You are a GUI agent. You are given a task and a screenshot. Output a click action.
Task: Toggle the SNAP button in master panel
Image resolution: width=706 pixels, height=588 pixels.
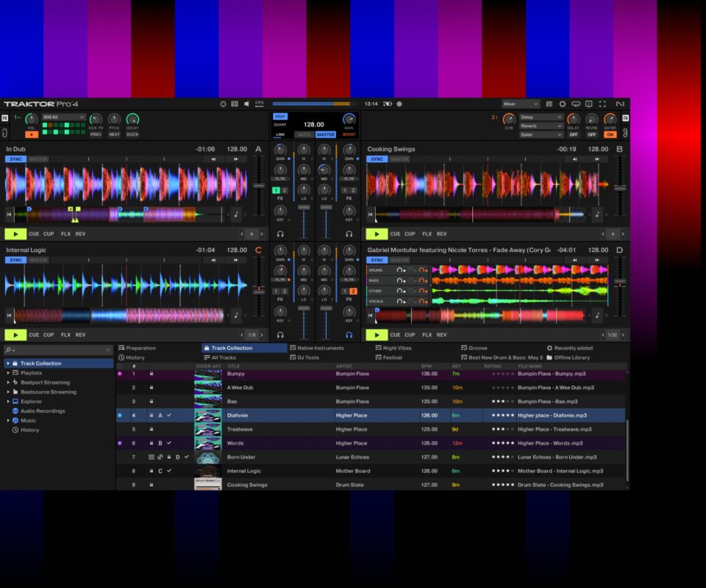[x=280, y=116]
